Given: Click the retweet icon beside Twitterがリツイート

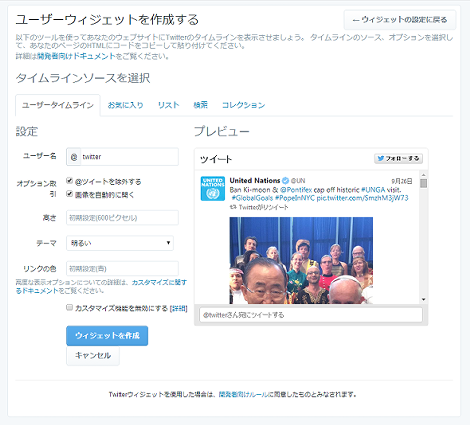Looking at the screenshot, I should 233,207.
